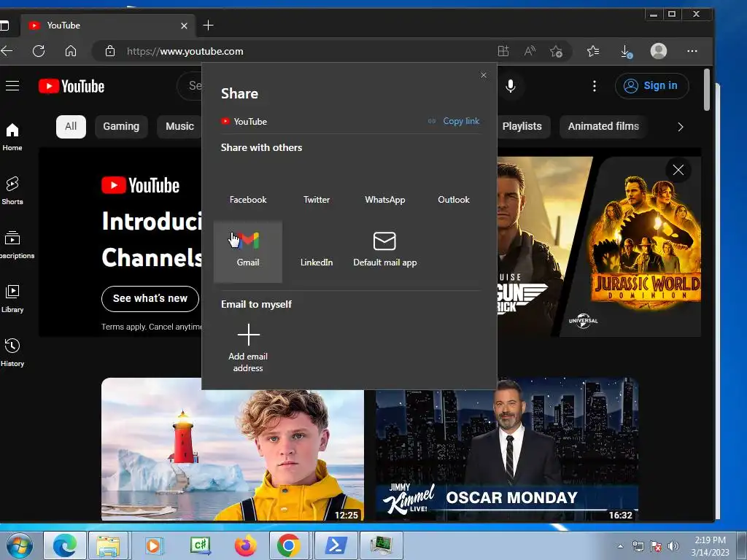The width and height of the screenshot is (747, 560).
Task: Dismiss the promo banner
Action: point(678,170)
